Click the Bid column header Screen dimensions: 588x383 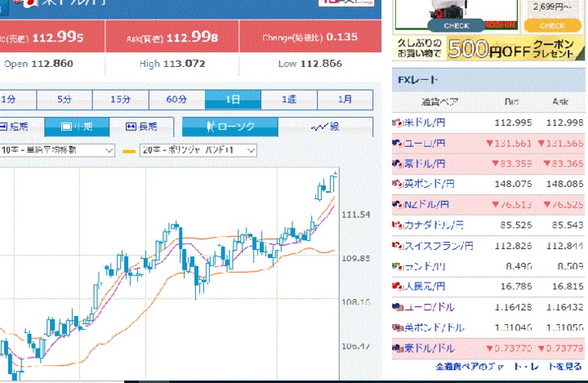(512, 101)
